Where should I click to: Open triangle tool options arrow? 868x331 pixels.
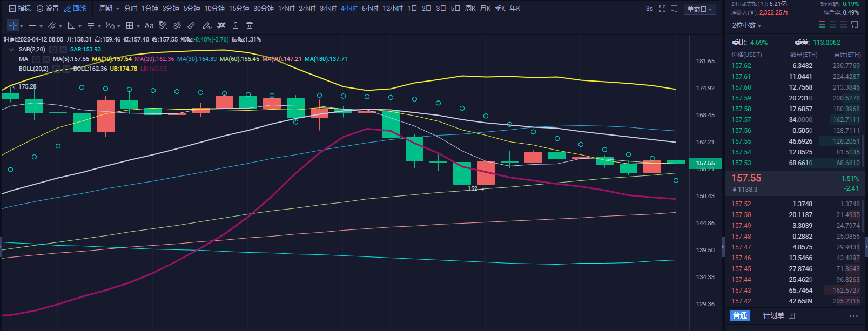pos(80,26)
